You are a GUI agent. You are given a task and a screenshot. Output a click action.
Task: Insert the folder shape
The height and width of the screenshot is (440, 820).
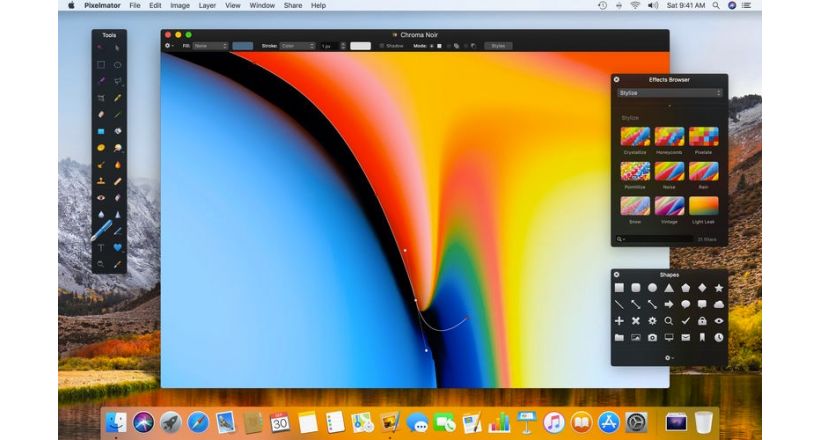click(x=619, y=337)
